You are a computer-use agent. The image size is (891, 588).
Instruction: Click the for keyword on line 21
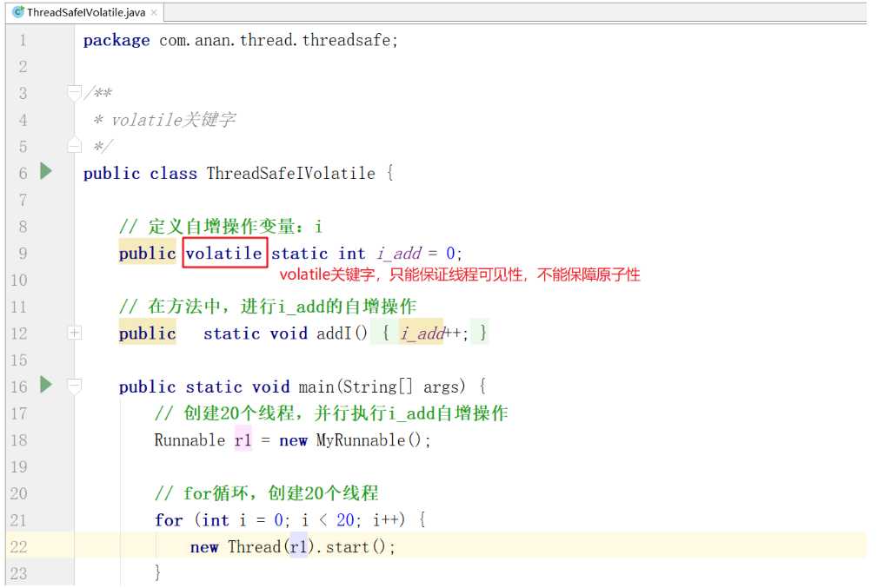169,520
